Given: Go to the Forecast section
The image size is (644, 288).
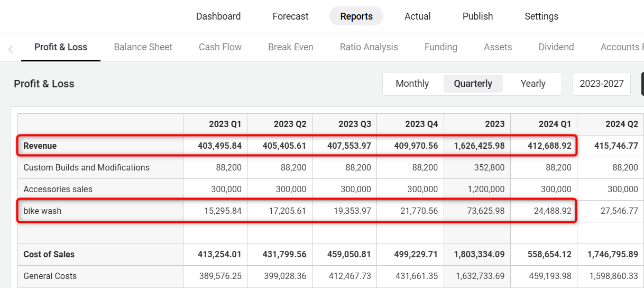Looking at the screenshot, I should (x=290, y=16).
